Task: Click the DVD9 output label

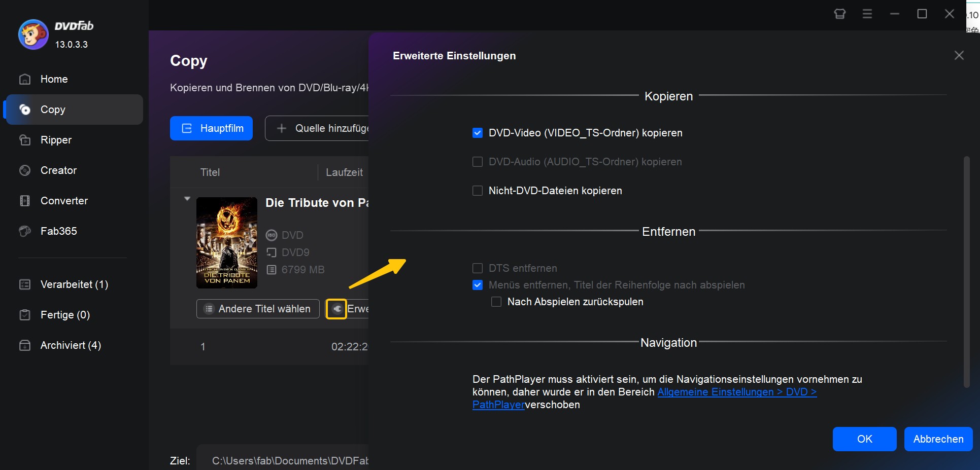Action: [x=295, y=252]
